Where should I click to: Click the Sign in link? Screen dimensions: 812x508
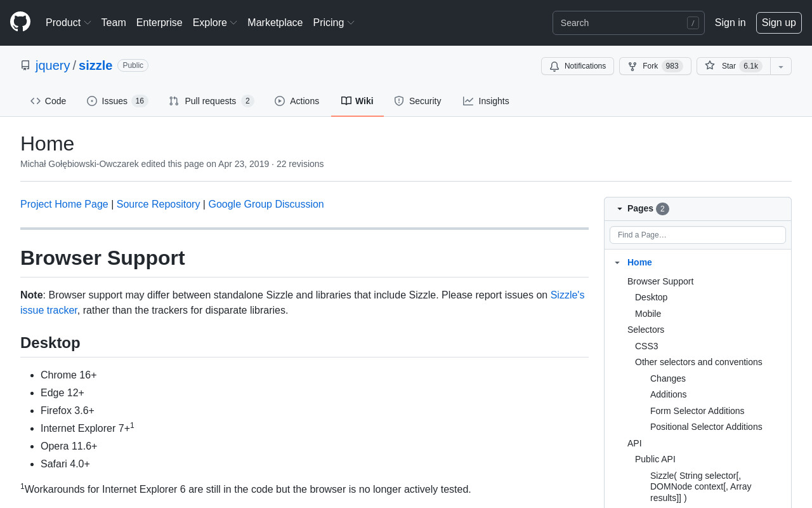730,23
